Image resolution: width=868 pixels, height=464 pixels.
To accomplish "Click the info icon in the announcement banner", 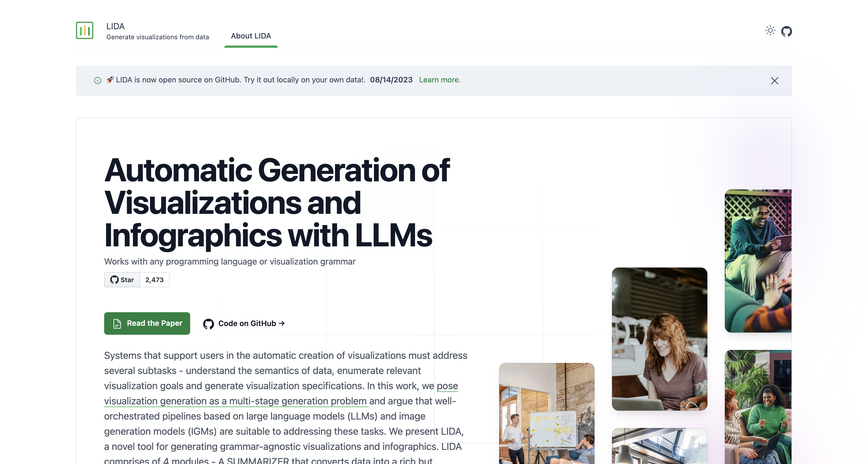I will (x=97, y=80).
